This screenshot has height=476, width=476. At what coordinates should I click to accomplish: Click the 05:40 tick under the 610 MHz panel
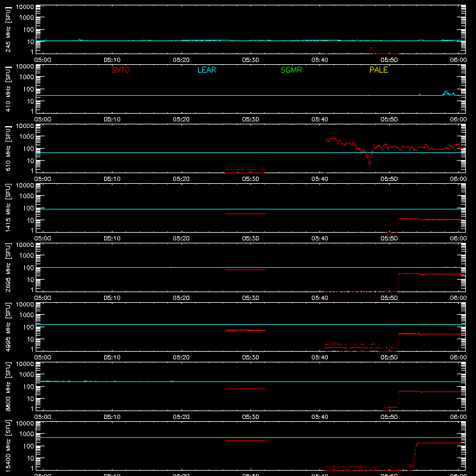[320, 179]
